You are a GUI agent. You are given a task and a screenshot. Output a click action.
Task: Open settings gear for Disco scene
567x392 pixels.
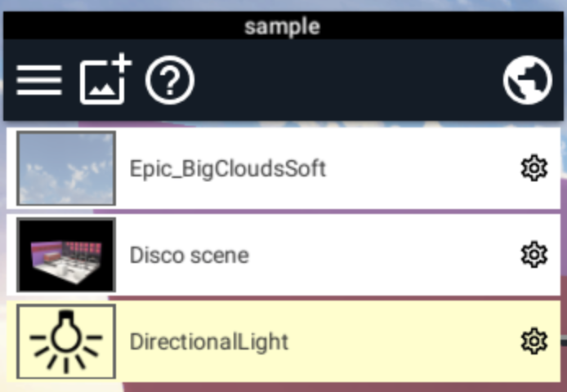coord(534,255)
